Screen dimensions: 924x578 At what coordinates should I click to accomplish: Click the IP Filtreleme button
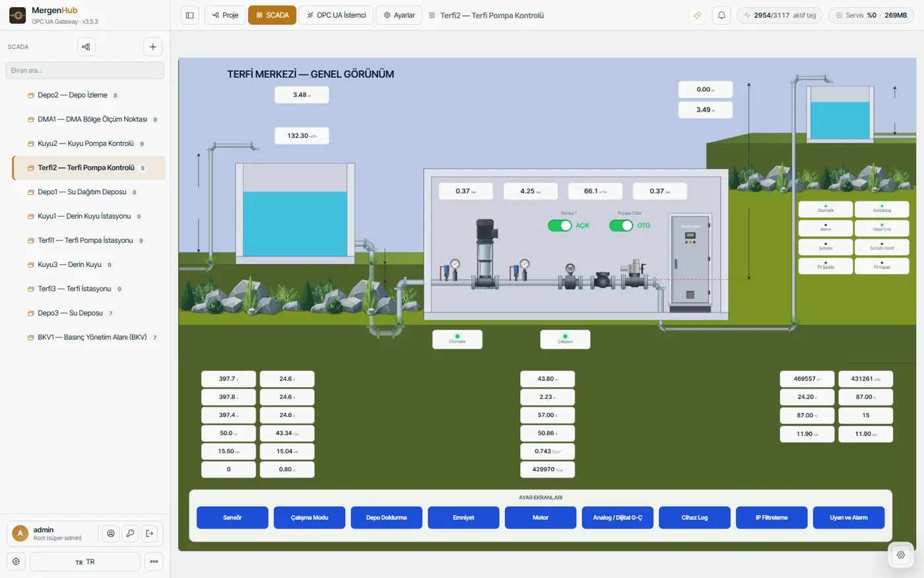[x=772, y=518]
